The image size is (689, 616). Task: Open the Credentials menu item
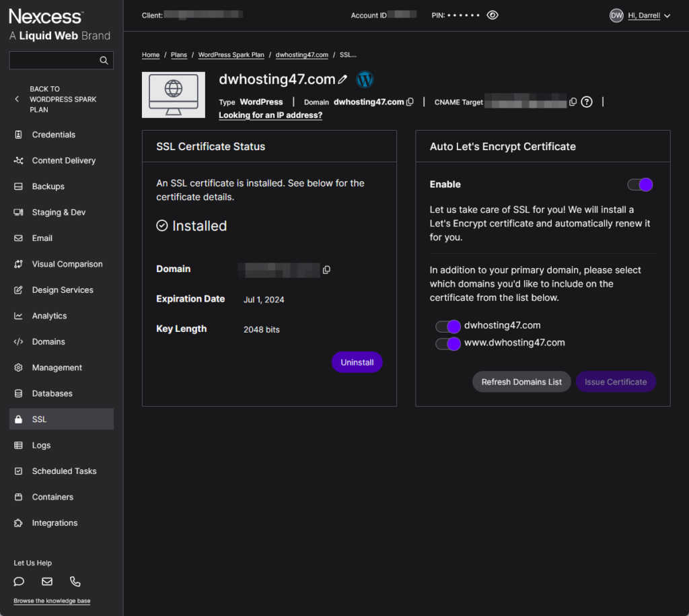click(x=61, y=135)
